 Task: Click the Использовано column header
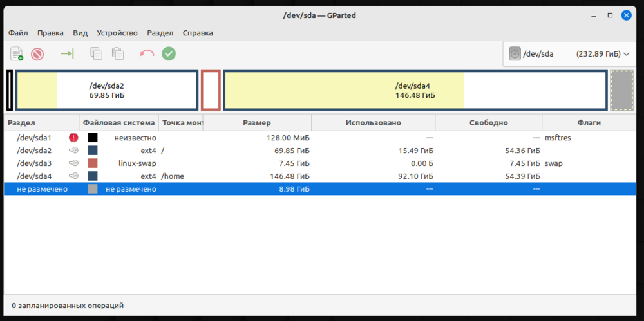(373, 123)
